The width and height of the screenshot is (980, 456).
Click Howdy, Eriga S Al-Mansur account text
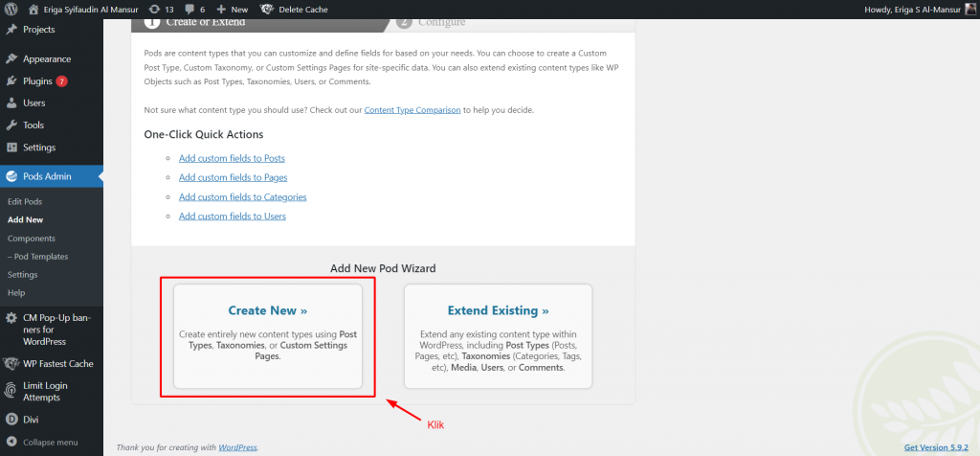912,10
